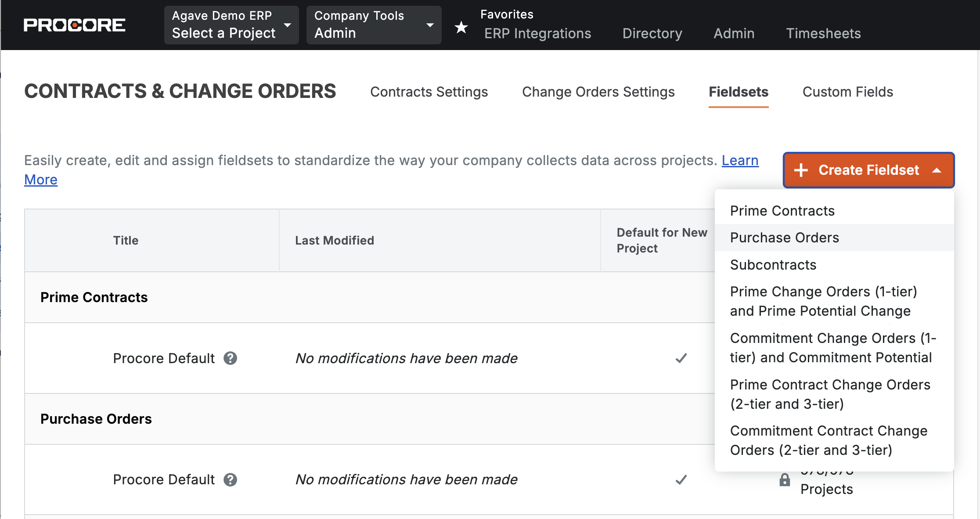Open ERP Integrations favorite link
Image resolution: width=980 pixels, height=519 pixels.
pos(537,33)
